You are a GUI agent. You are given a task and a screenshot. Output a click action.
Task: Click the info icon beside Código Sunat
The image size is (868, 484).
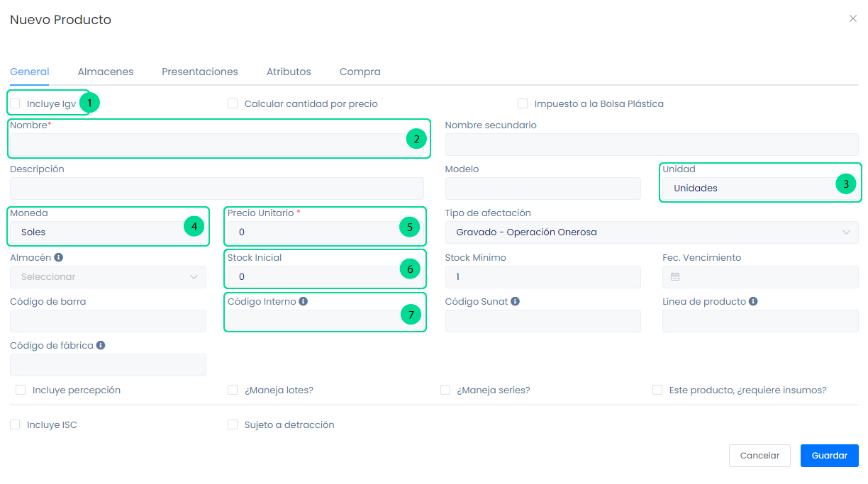point(516,302)
